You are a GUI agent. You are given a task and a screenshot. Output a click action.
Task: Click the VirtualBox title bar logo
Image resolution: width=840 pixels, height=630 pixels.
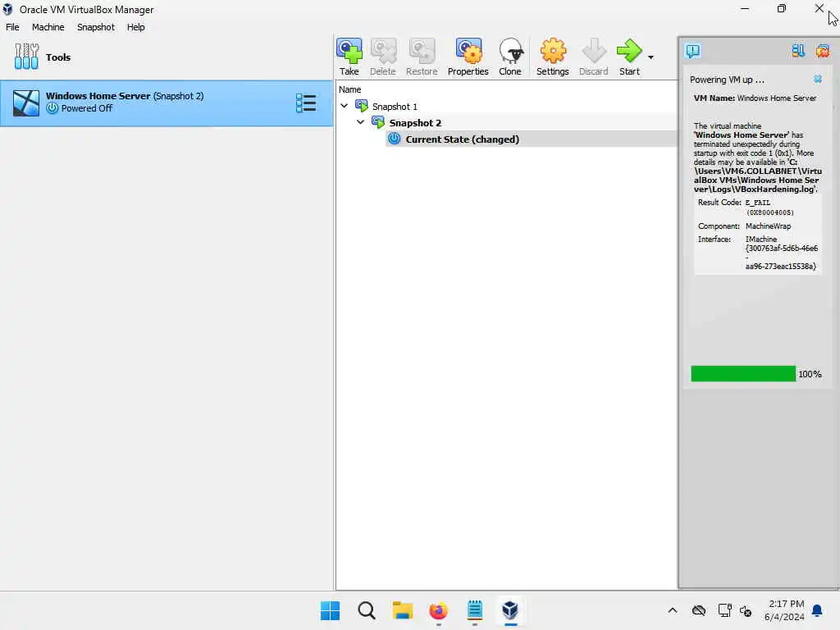[7, 9]
